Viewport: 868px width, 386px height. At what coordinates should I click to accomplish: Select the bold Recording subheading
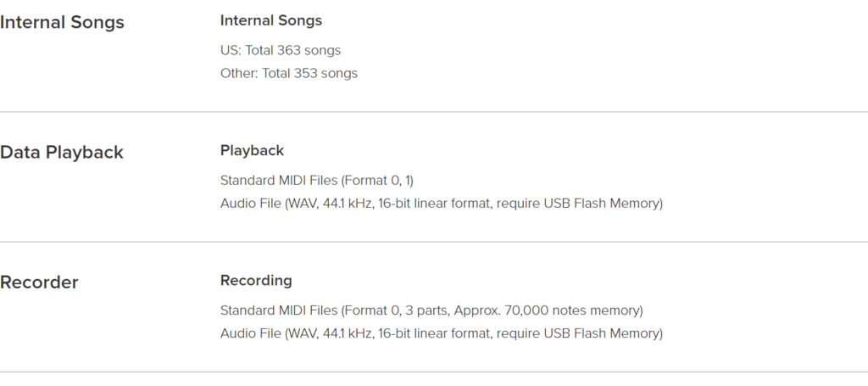pos(256,281)
